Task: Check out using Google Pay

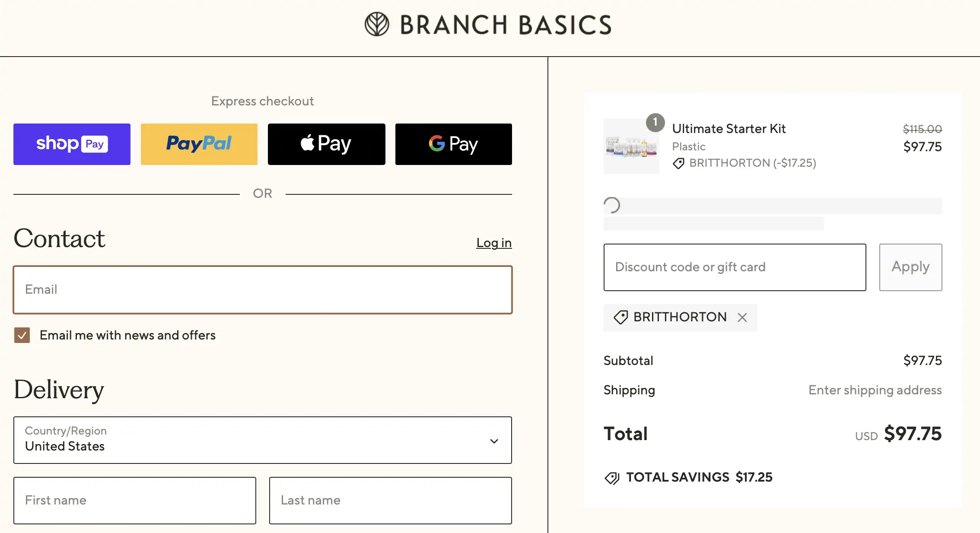Action: point(454,144)
